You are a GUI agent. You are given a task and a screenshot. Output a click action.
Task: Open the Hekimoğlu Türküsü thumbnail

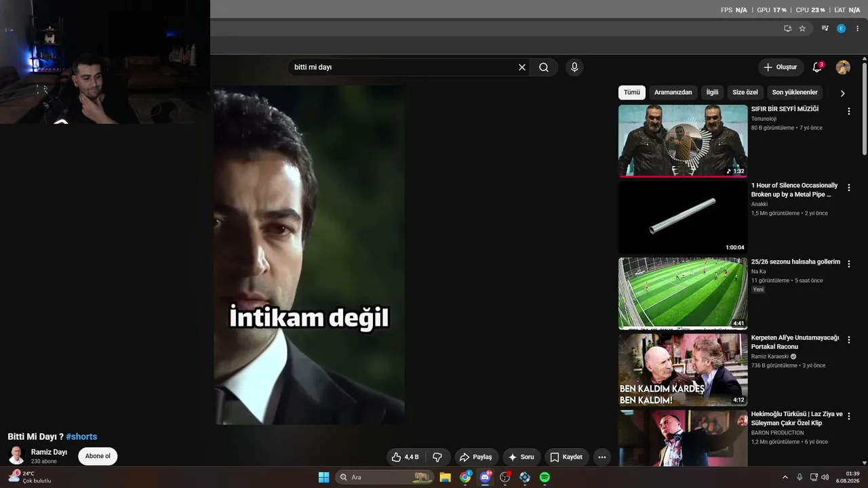tap(683, 438)
